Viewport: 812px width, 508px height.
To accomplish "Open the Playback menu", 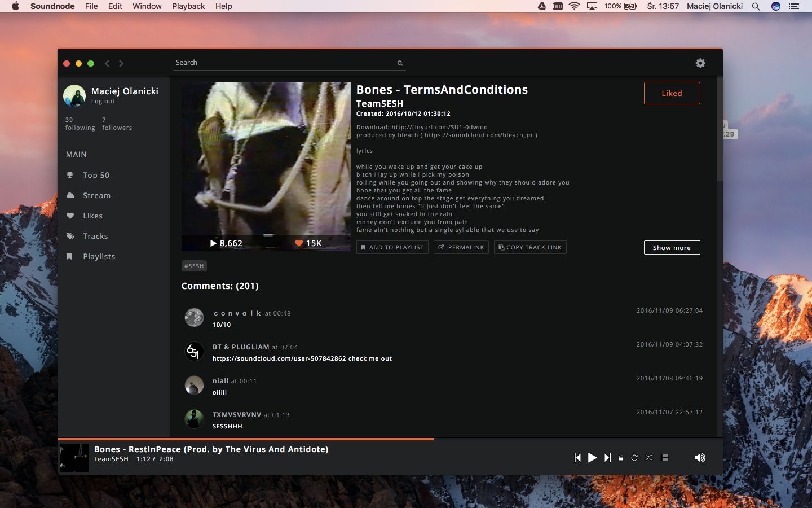I will pyautogui.click(x=188, y=6).
